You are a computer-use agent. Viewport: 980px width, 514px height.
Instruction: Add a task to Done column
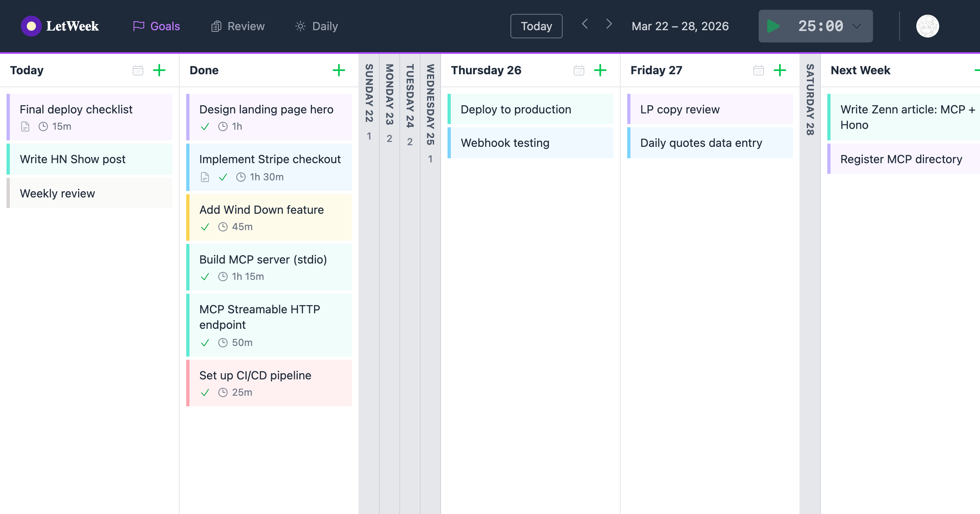[339, 70]
